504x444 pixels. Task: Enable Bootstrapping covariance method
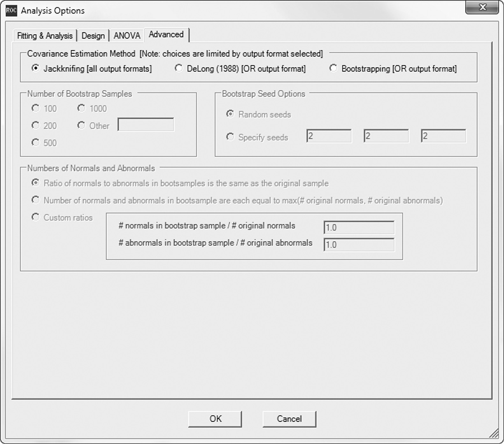333,68
